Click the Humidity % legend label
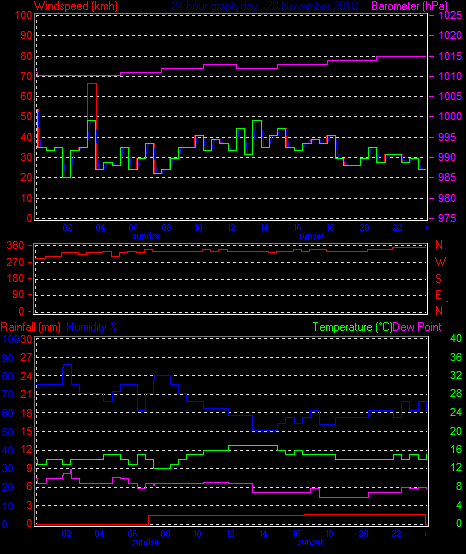This screenshot has height=554, width=466. (x=92, y=327)
